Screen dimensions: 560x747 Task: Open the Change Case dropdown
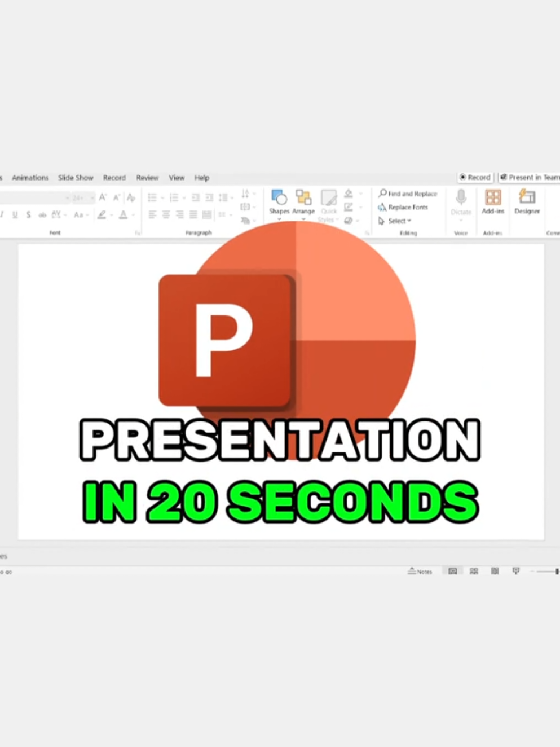(81, 215)
